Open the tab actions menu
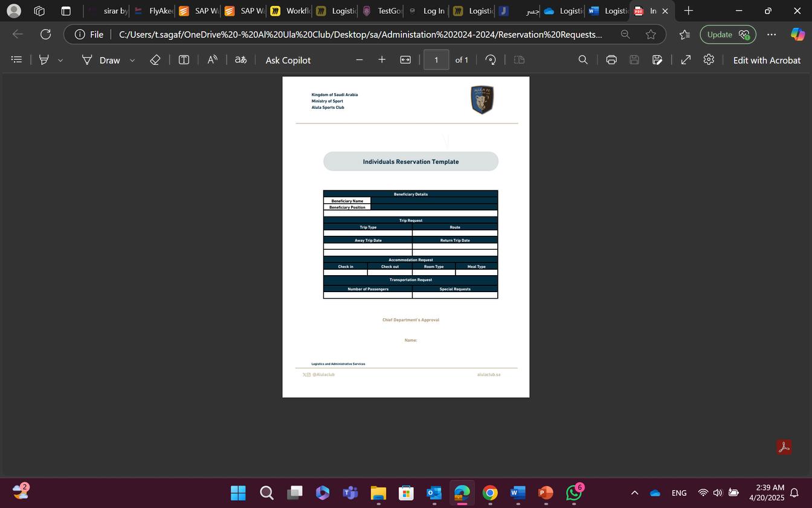 (66, 11)
